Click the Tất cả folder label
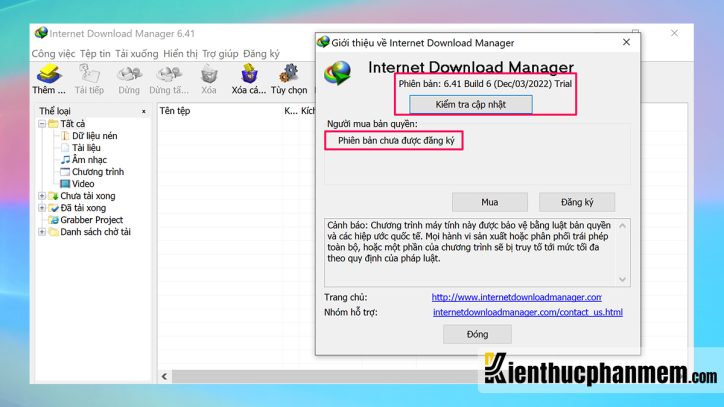Image resolution: width=724 pixels, height=407 pixels. coord(72,124)
